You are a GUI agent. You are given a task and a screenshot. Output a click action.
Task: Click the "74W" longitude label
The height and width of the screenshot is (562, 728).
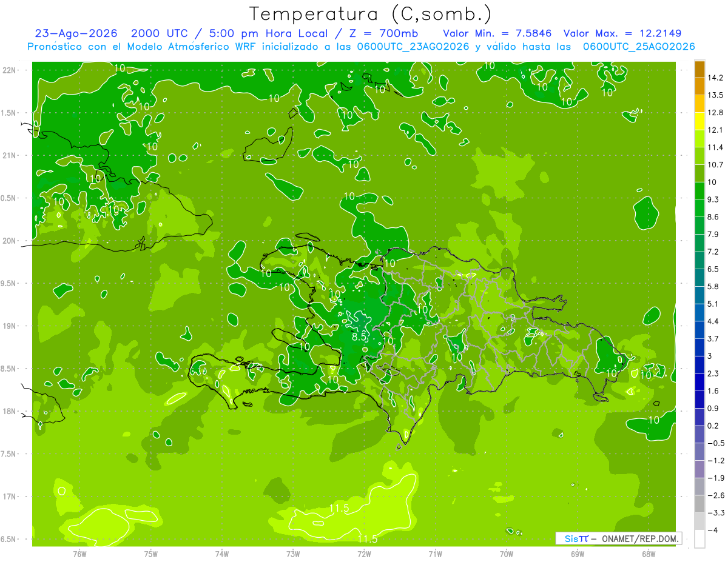(222, 554)
